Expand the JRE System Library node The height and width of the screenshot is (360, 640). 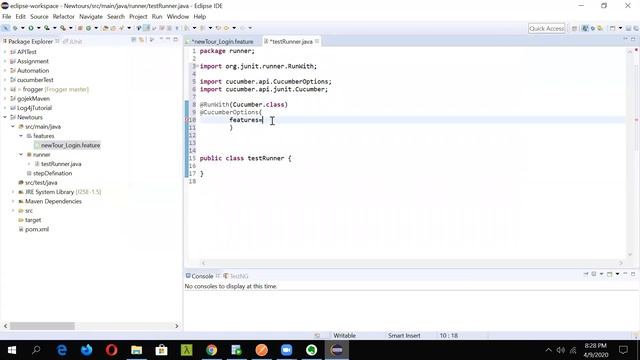[x=13, y=192]
